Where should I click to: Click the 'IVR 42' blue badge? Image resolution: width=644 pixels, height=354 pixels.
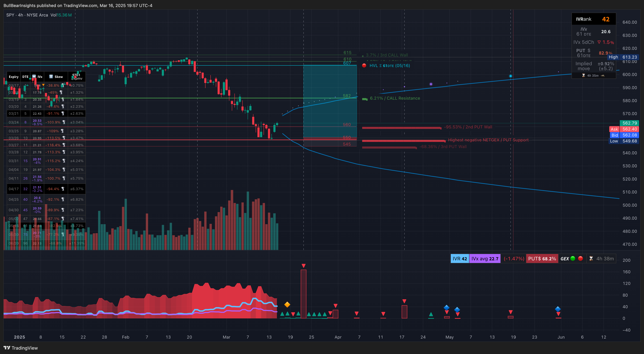coord(460,259)
